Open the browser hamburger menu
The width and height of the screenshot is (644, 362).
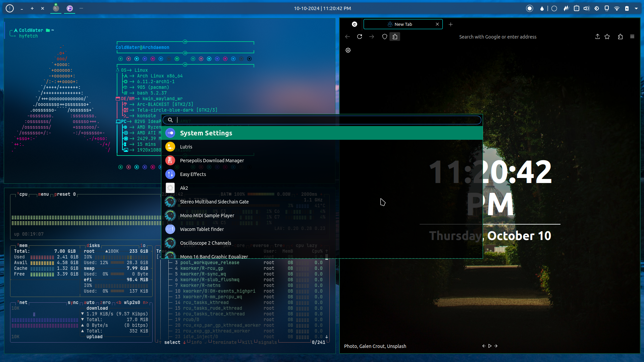pos(632,37)
